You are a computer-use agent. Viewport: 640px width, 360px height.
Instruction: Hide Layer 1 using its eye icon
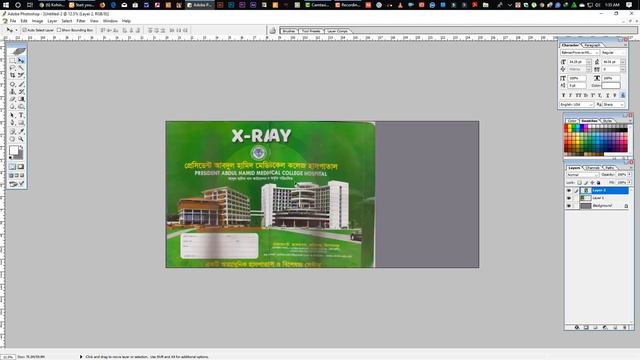tap(569, 198)
